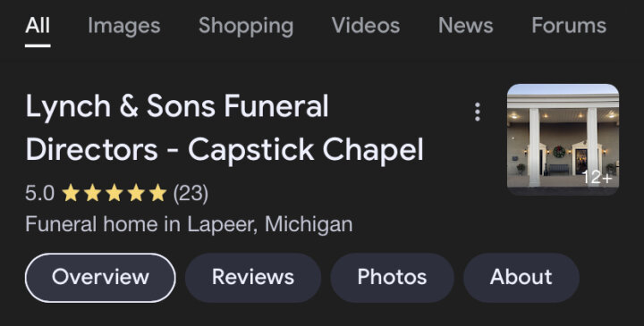Show the About chip section

point(521,278)
